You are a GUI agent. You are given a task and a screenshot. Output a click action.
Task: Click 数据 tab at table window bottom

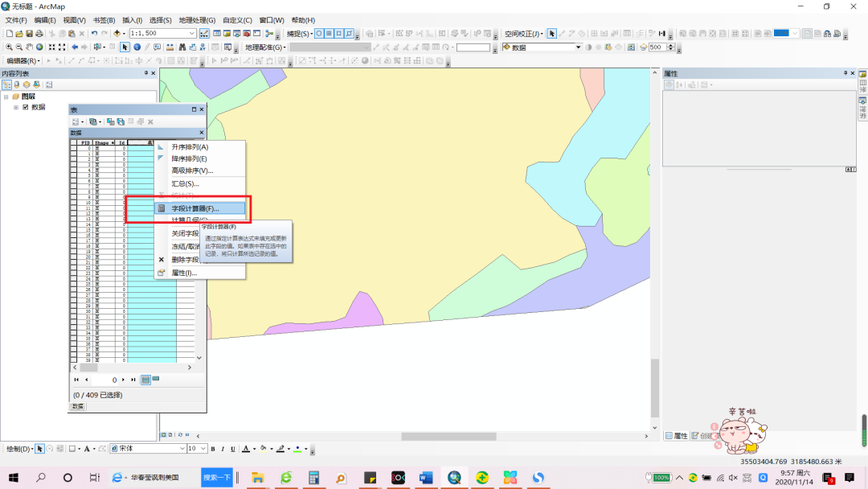[77, 406]
